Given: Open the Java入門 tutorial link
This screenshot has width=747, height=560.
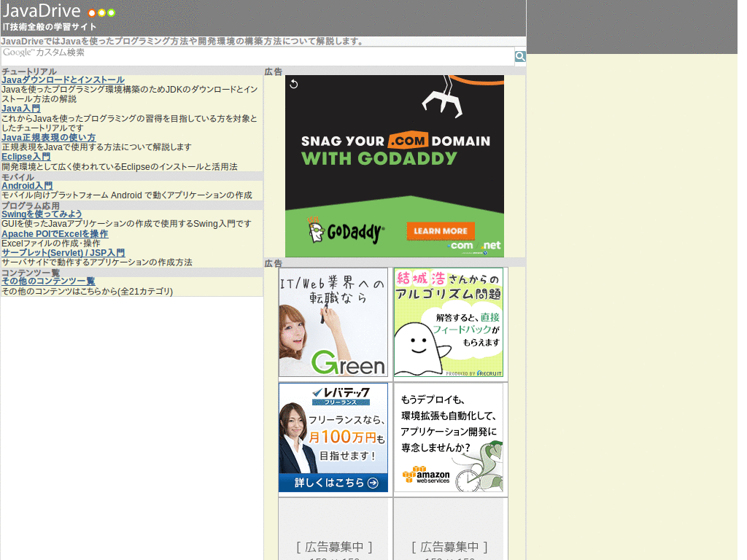Looking at the screenshot, I should click(x=21, y=109).
